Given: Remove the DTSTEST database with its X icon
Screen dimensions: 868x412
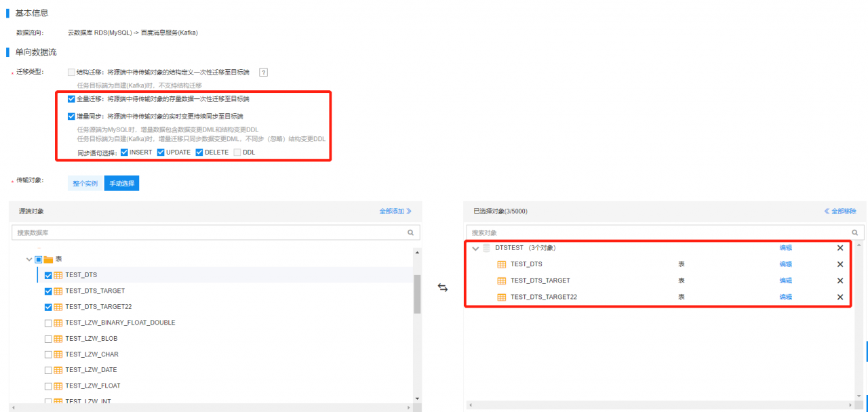Looking at the screenshot, I should (x=840, y=248).
